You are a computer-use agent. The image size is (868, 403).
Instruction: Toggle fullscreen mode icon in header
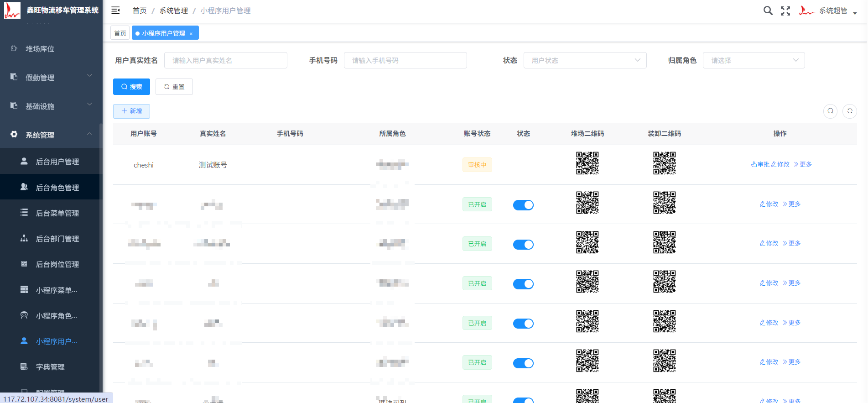(x=785, y=11)
